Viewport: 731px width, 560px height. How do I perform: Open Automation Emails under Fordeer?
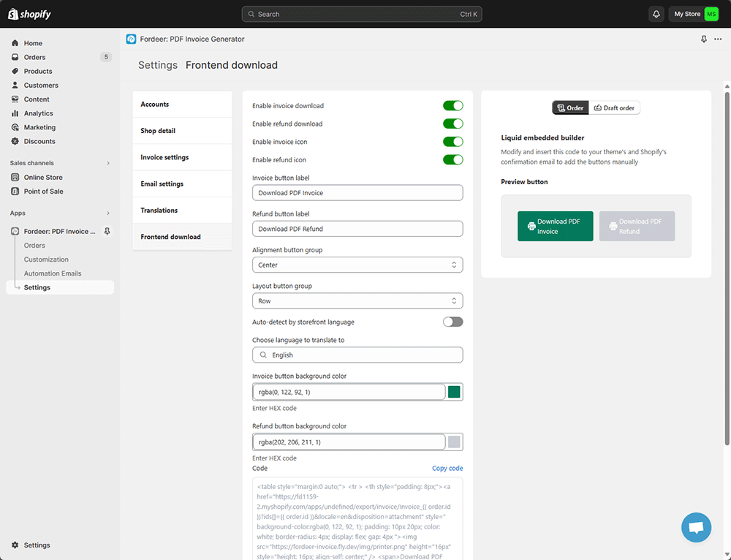tap(53, 273)
